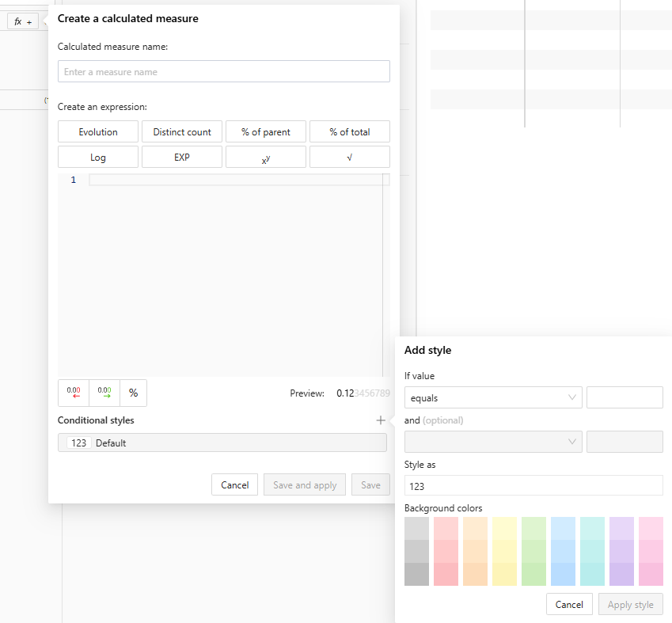Click the decrease decimal places icon
Viewport: 672px width, 623px height.
click(74, 393)
